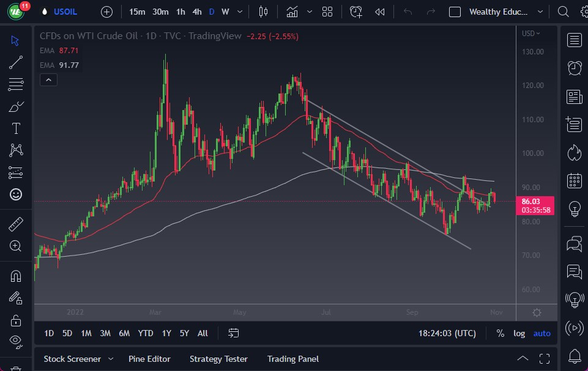
Task: Select the Brush drawing tool
Action: [15, 106]
